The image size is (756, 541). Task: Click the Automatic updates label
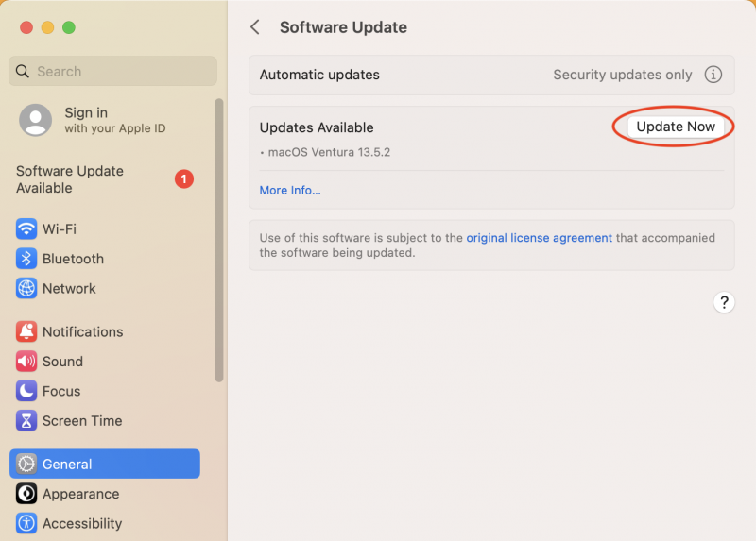319,75
